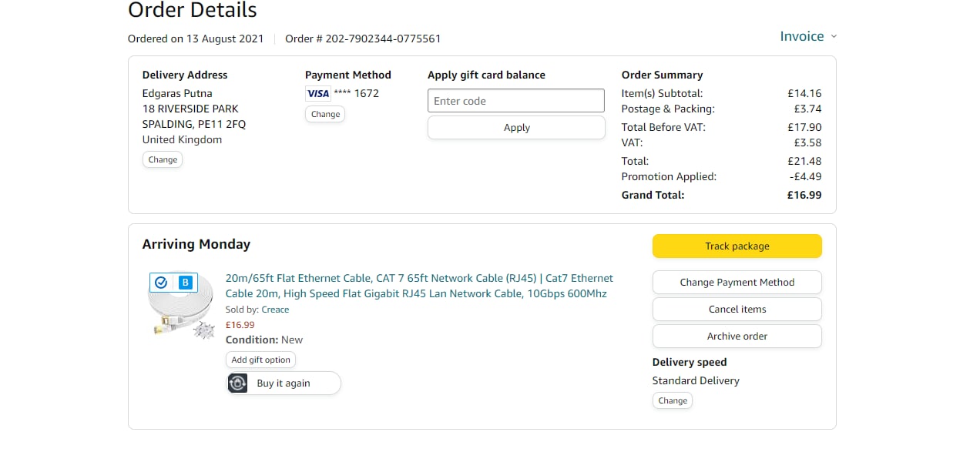Focus the gift card code field

(x=516, y=101)
